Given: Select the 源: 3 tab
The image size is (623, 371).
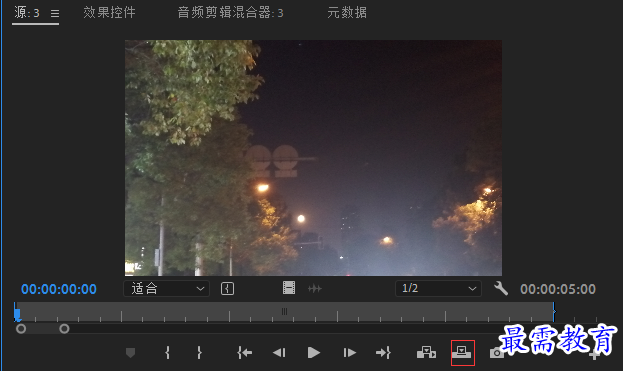Looking at the screenshot, I should 27,13.
